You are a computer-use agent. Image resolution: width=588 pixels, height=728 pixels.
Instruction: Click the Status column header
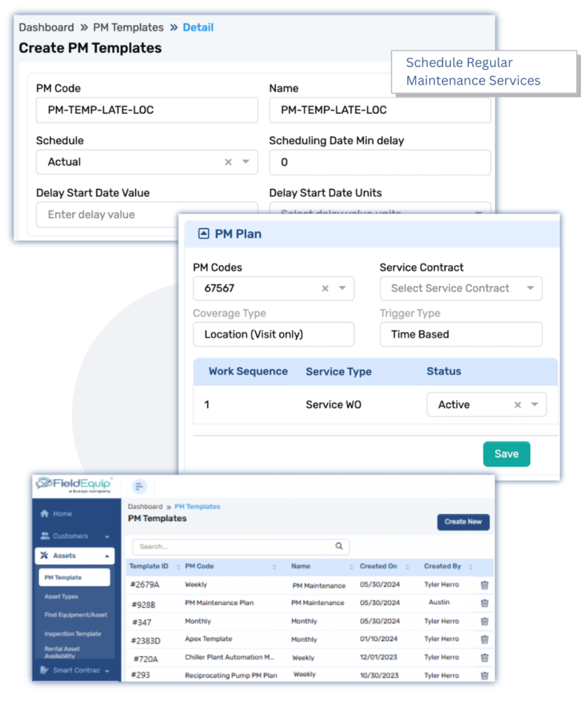444,371
